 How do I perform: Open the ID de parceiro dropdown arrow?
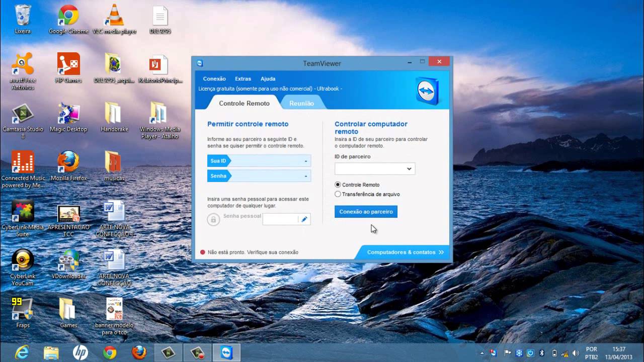(409, 169)
